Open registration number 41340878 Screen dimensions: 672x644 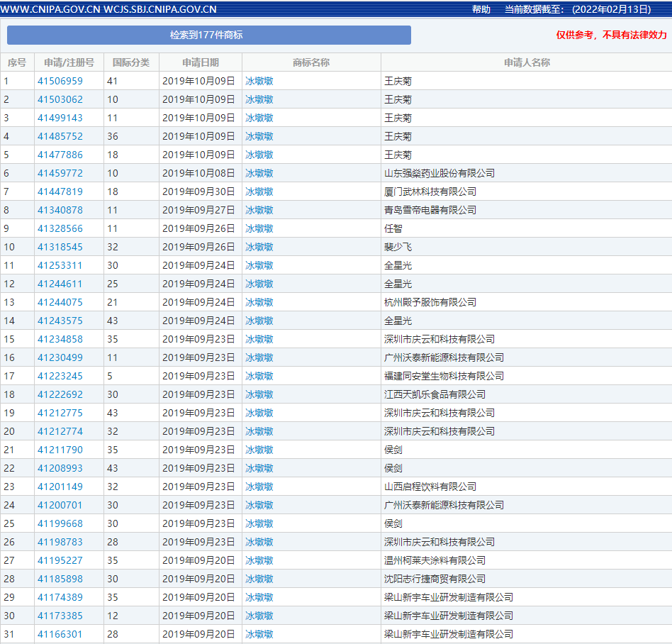click(60, 210)
